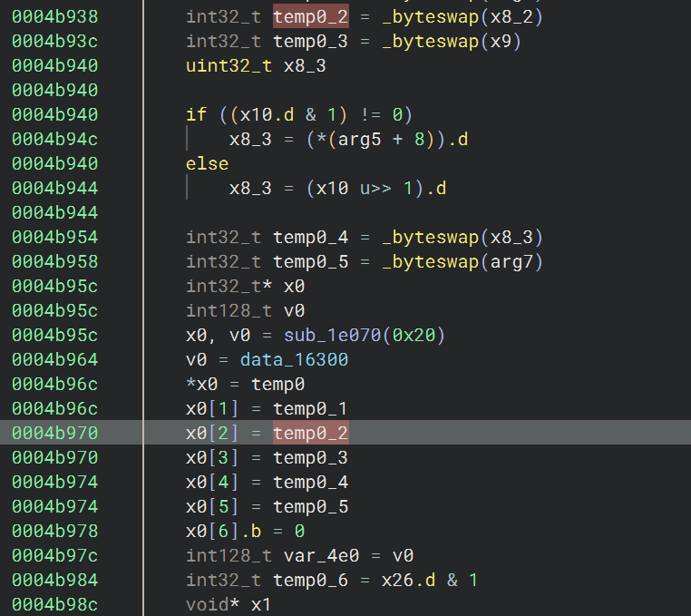The image size is (691, 616).
Task: Click arg5 in the x8_3 assignment
Action: (359, 140)
